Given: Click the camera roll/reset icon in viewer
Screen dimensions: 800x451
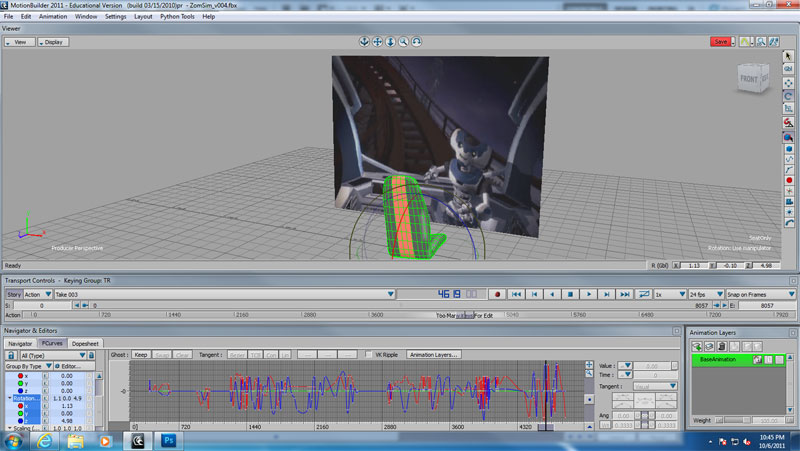Looking at the screenshot, I should tap(417, 42).
